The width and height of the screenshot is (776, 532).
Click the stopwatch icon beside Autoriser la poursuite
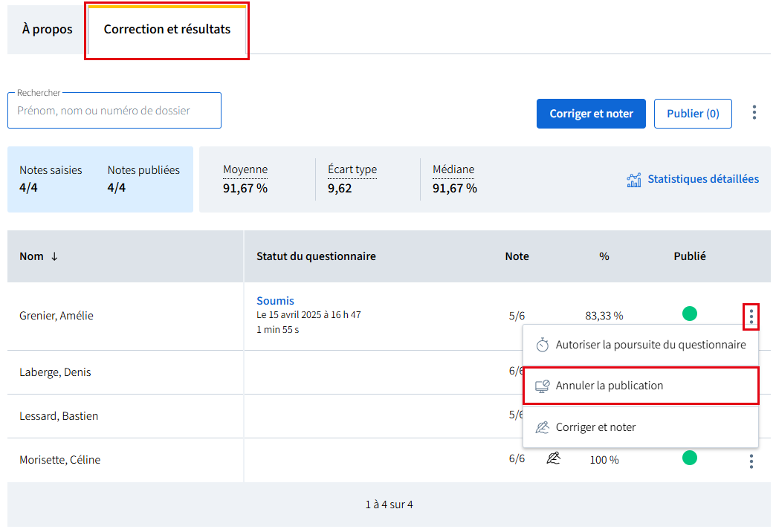point(543,345)
